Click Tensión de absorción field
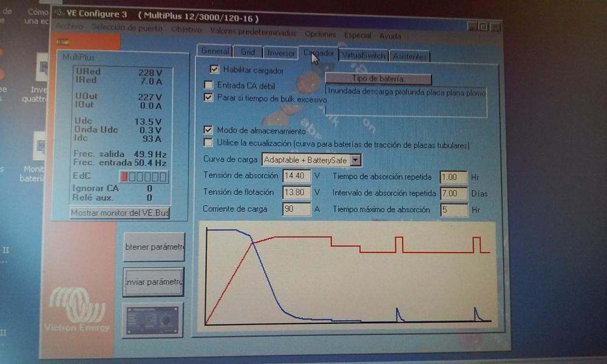The width and height of the screenshot is (607, 364). coord(296,175)
